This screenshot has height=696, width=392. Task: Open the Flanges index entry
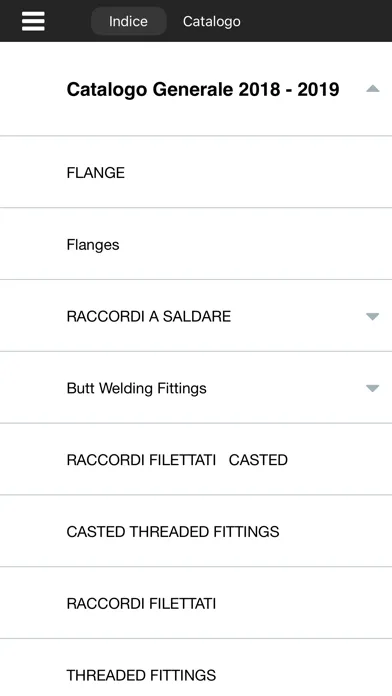(x=196, y=244)
